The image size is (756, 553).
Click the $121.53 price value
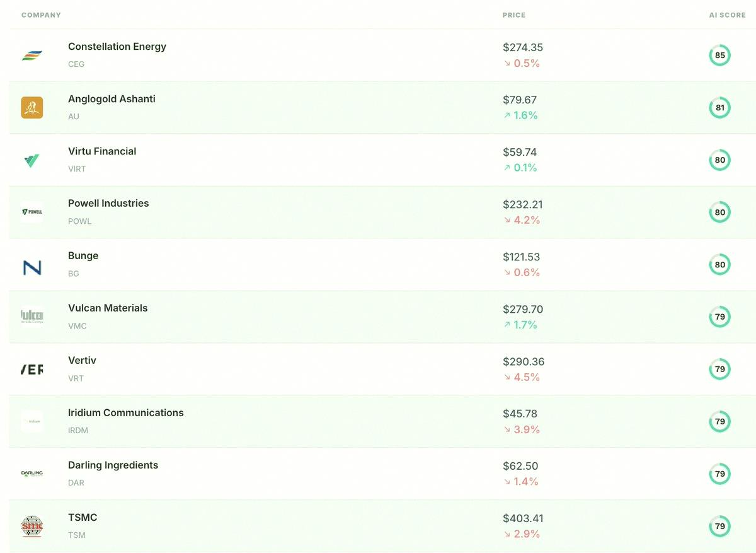(522, 257)
